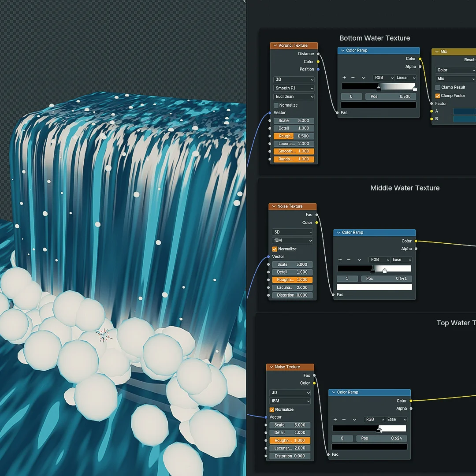The width and height of the screenshot is (476, 476).
Task: Open the Euclidean distance metric dropdown
Action: pos(294,97)
